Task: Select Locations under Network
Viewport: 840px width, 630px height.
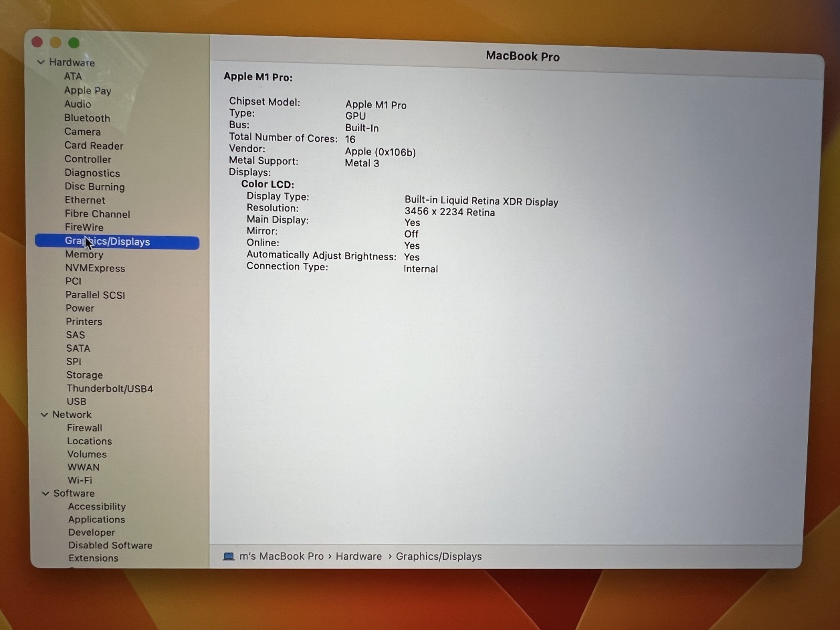Action: point(89,442)
